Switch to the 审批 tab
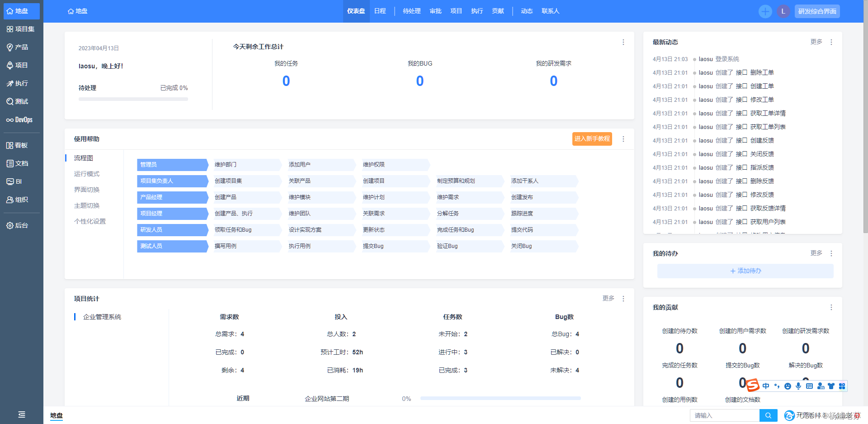Screen dimensions: 868x424 tap(435, 11)
